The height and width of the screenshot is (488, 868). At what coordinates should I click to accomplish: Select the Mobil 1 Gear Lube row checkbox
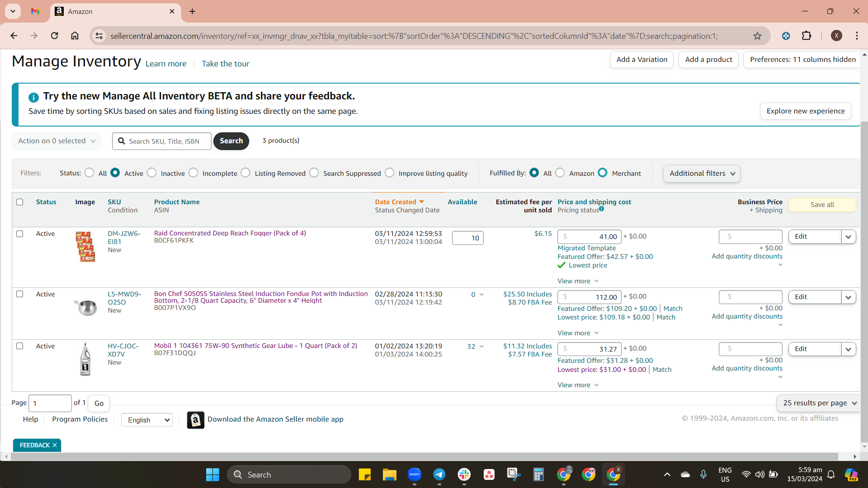[20, 346]
